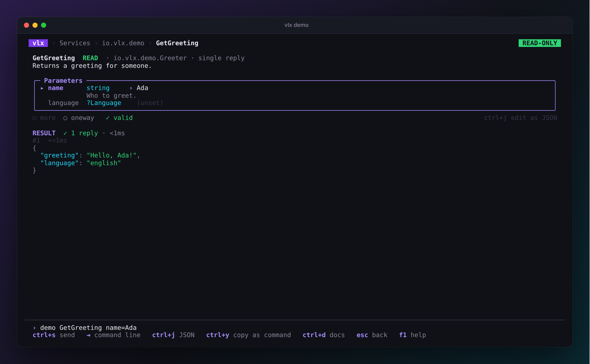This screenshot has width=590, height=364.
Task: Maximize the vlx demo window
Action: [x=44, y=25]
